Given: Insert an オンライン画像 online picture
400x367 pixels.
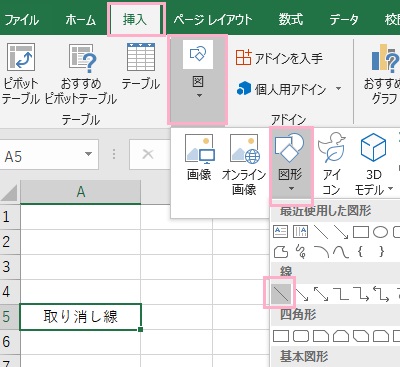Looking at the screenshot, I should tap(244, 165).
